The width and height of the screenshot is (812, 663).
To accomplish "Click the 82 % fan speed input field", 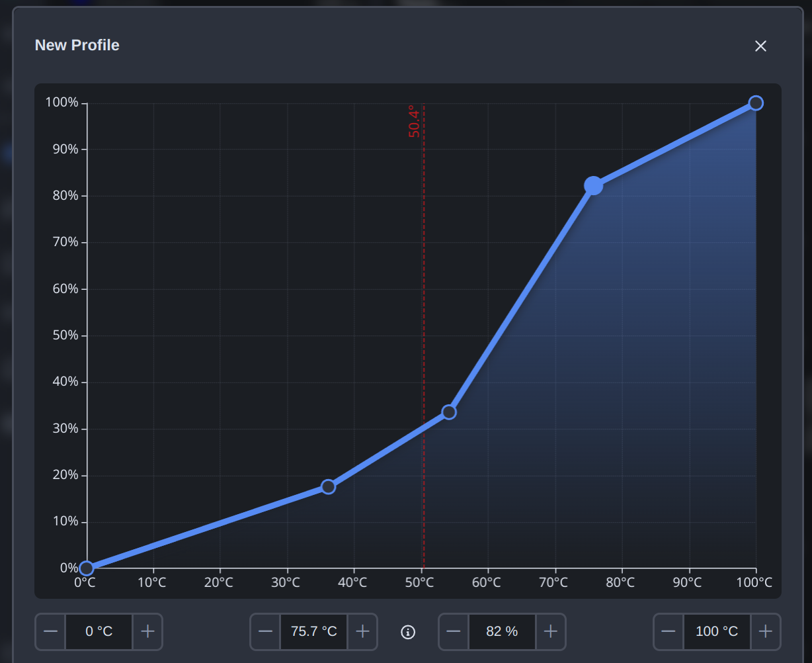I will click(502, 632).
